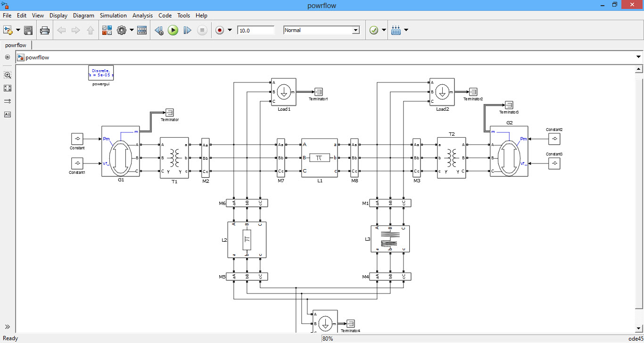
Task: Click the Fit to View palette icon
Action: click(x=8, y=88)
